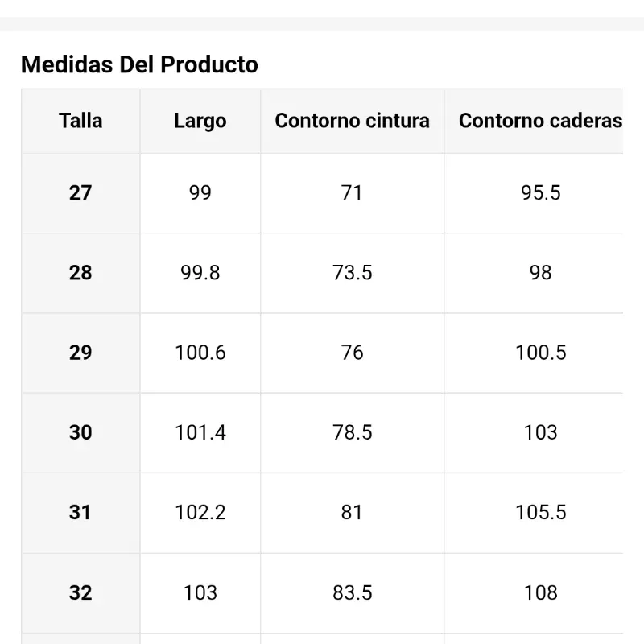Select the Contorno cintura column header
The height and width of the screenshot is (644, 644).
pyautogui.click(x=352, y=121)
